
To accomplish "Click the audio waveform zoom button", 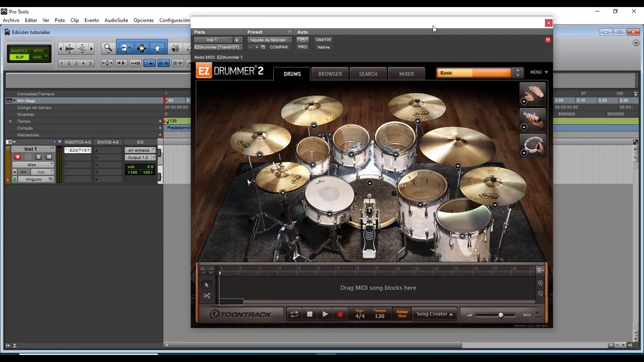I will 69,48.
